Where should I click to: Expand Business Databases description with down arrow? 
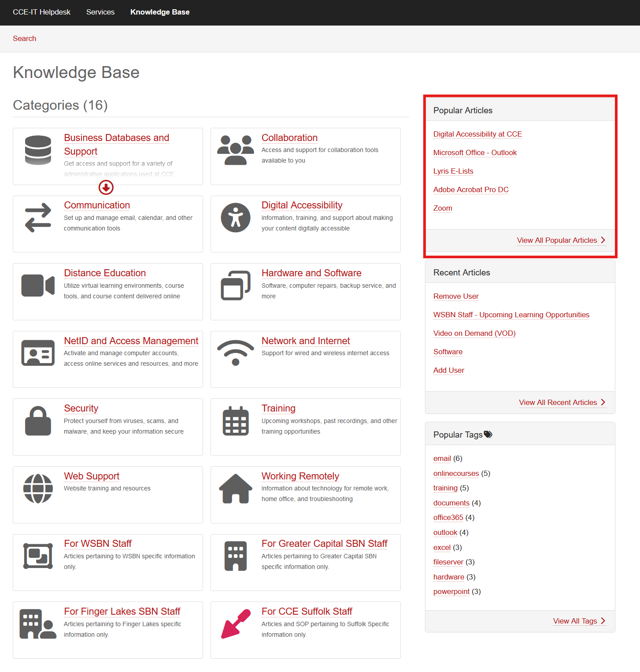pyautogui.click(x=106, y=188)
